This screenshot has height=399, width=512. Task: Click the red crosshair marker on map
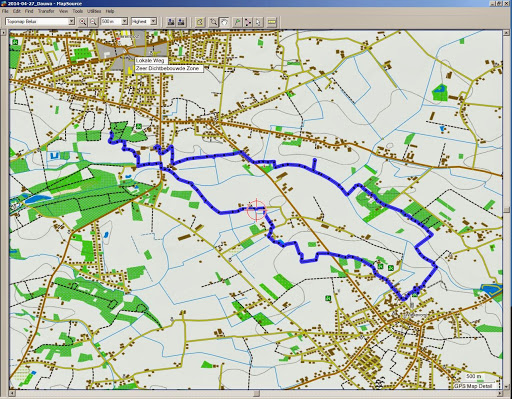pos(256,210)
